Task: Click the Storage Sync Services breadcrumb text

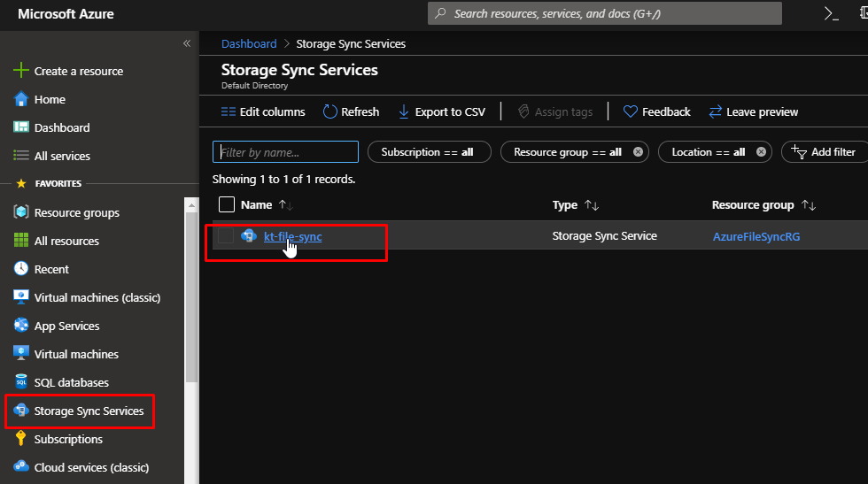Action: point(351,43)
